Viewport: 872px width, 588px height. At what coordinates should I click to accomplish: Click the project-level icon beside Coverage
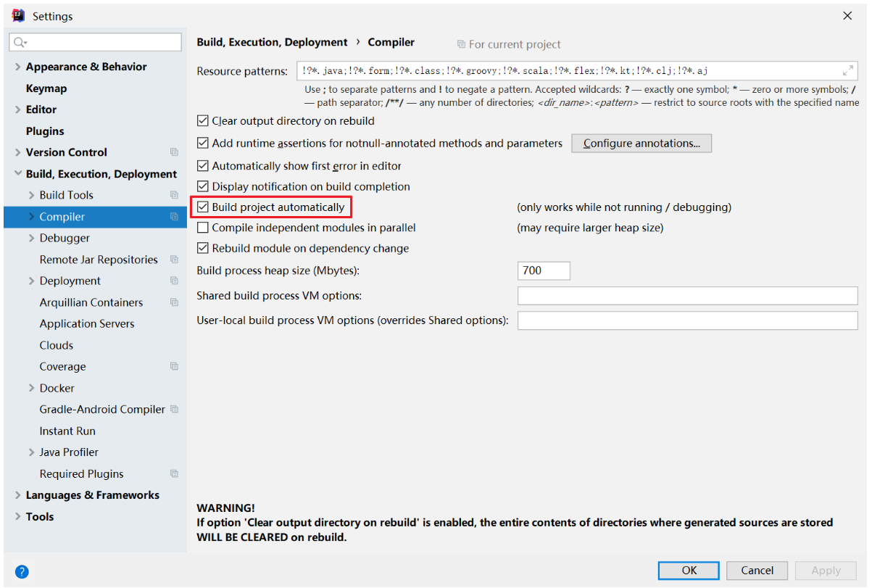[174, 366]
